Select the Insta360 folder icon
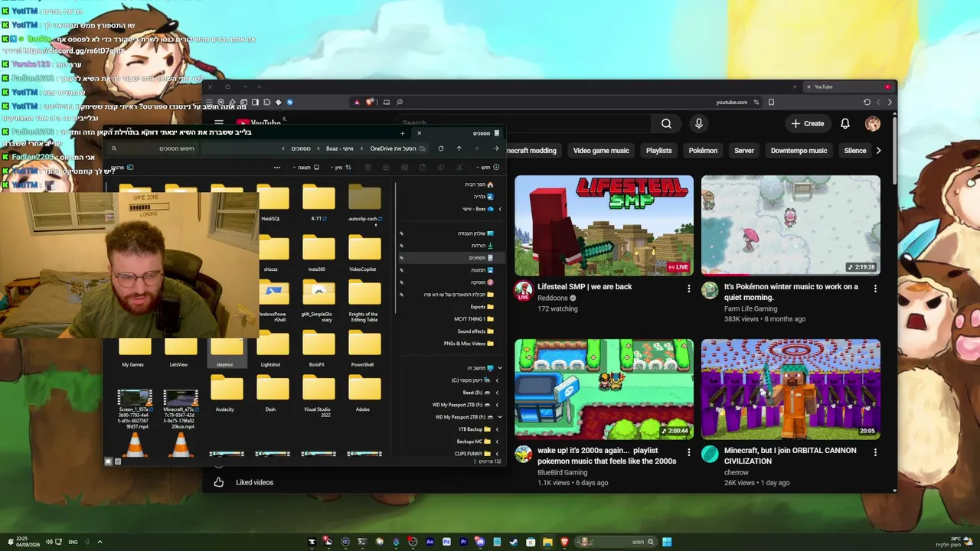Screen dimensions: 980x551 tap(318, 249)
